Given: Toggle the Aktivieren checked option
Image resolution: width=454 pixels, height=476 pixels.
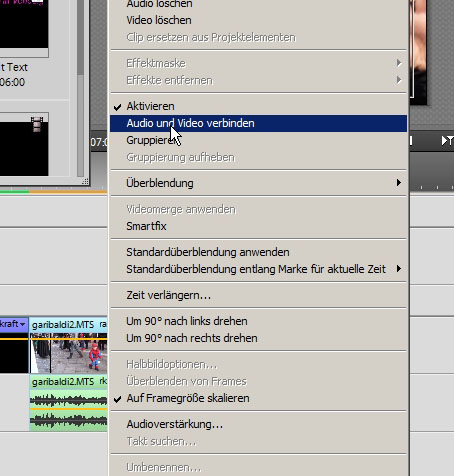Looking at the screenshot, I should (258, 106).
